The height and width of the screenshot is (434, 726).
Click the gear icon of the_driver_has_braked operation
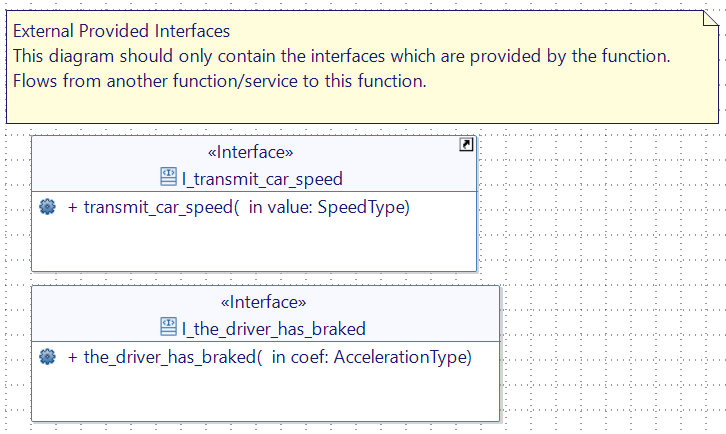pyautogui.click(x=47, y=357)
